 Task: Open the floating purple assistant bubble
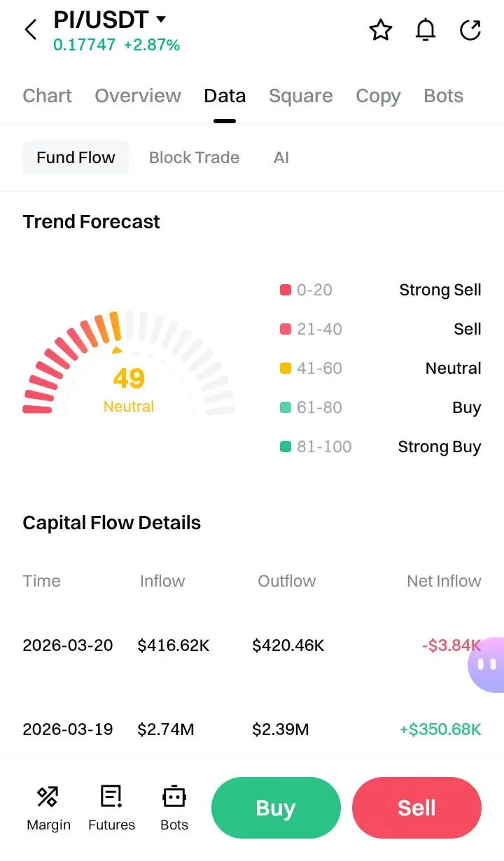pyautogui.click(x=486, y=664)
